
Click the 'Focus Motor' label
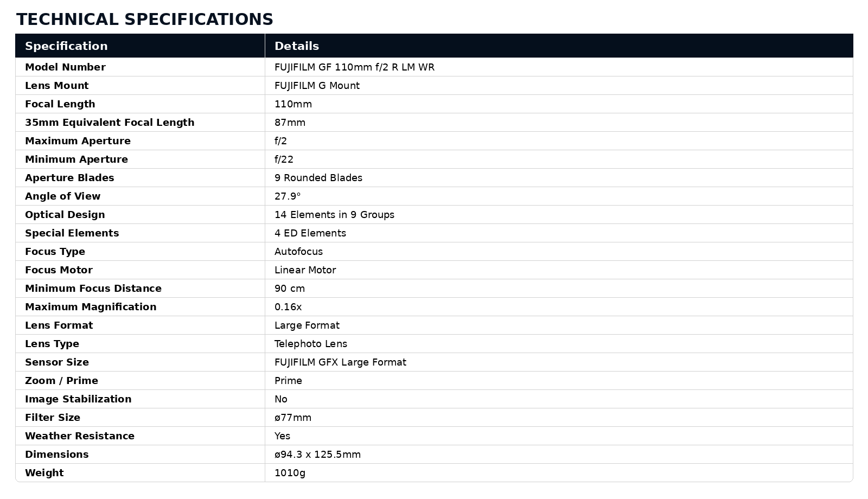tap(59, 270)
